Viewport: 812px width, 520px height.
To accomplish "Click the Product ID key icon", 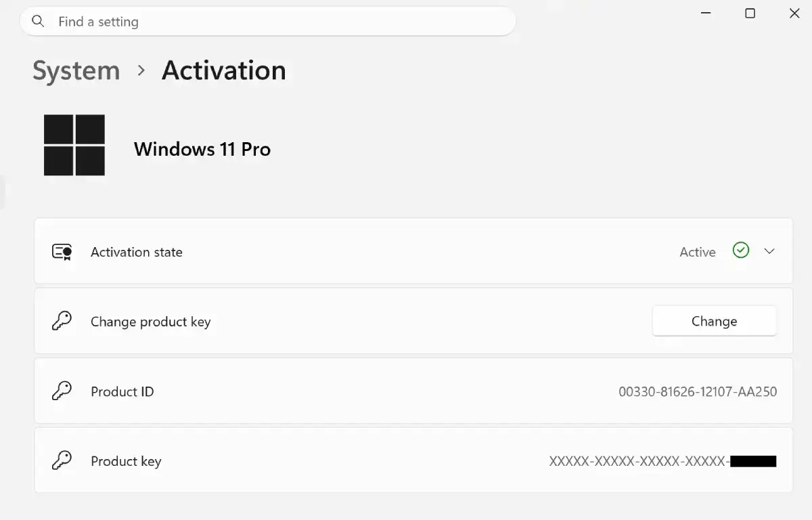I will (62, 391).
